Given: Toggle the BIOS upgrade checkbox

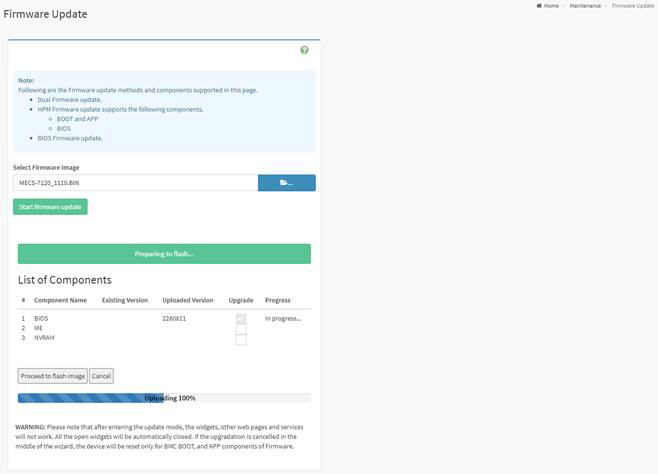Looking at the screenshot, I should coord(241,319).
